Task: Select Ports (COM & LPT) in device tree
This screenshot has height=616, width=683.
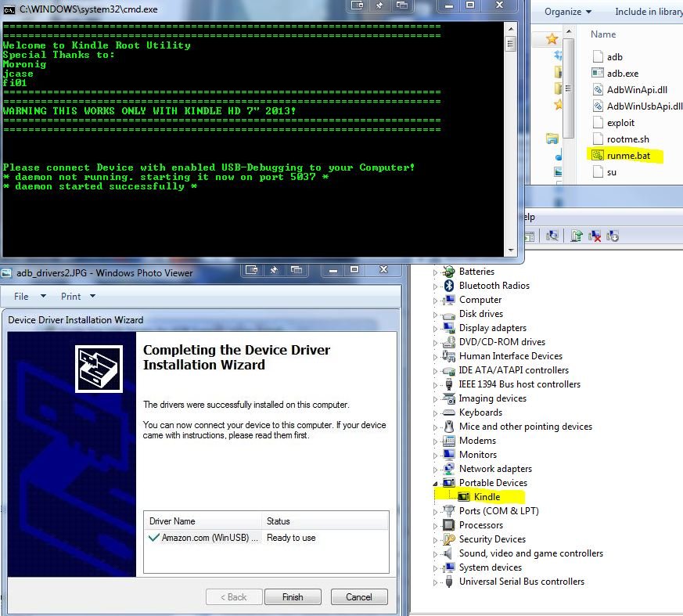Action: [x=498, y=511]
